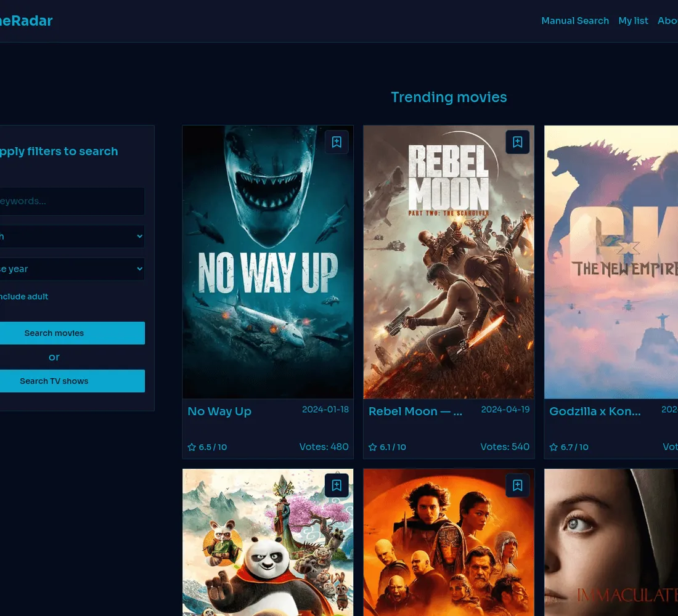The height and width of the screenshot is (616, 678).
Task: Open the Kung Fu Panda poster
Action: coord(268,543)
